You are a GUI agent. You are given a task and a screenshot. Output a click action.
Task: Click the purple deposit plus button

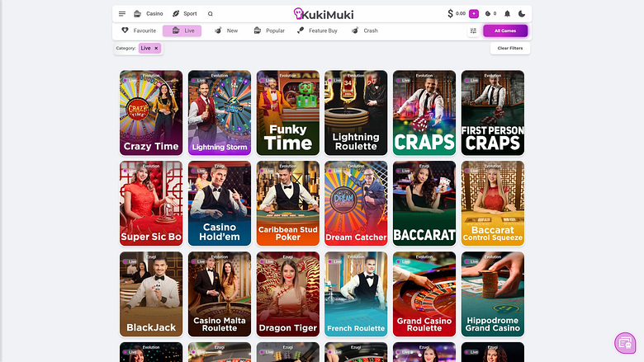click(474, 13)
